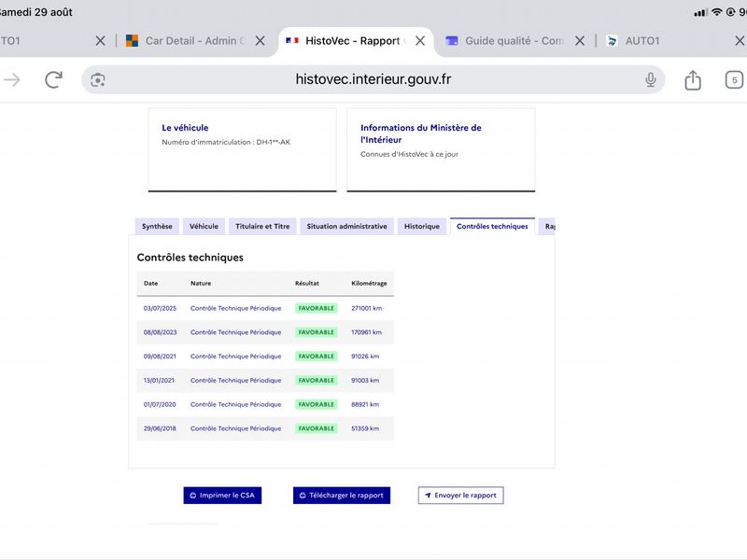Open the Situation administrative tab
Viewport: 747px width, 560px height.
[346, 226]
